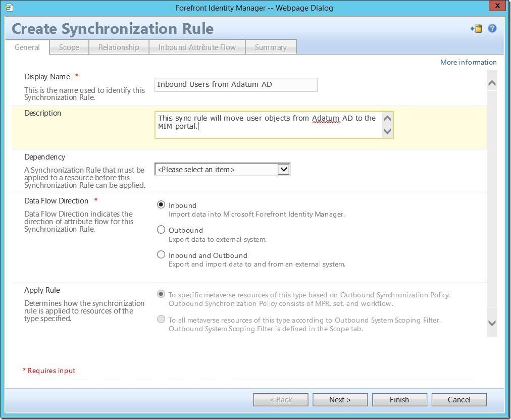This screenshot has height=420, width=511.
Task: Click the Requires input note
Action: (49, 371)
